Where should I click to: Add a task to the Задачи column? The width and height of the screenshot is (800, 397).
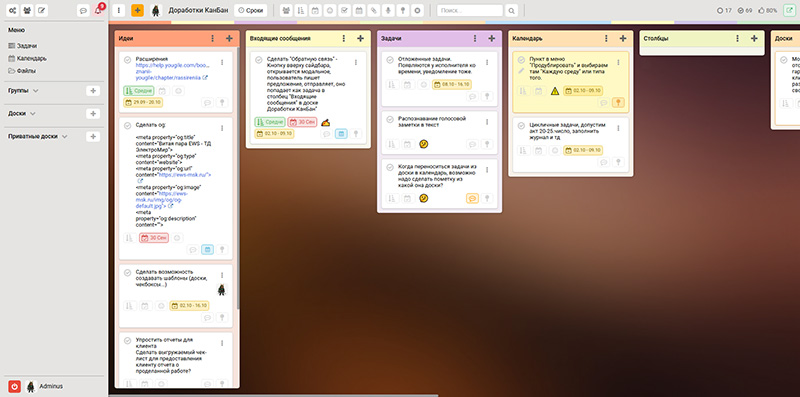point(491,38)
